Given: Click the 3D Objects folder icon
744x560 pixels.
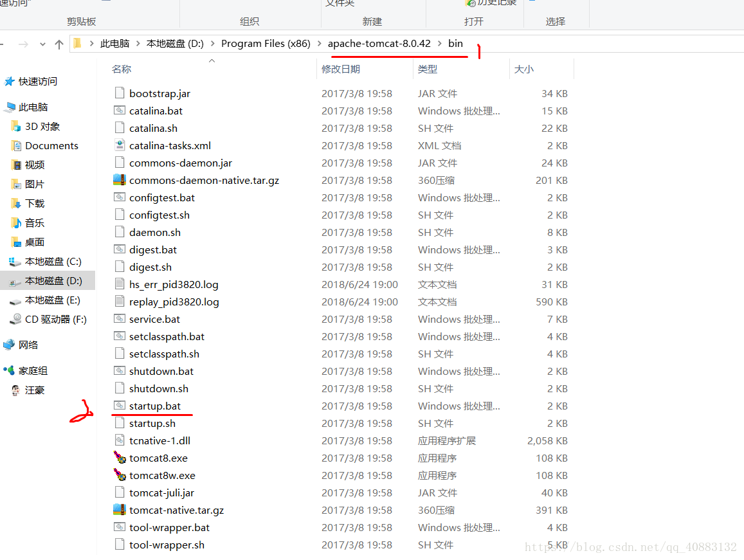Looking at the screenshot, I should coord(16,126).
